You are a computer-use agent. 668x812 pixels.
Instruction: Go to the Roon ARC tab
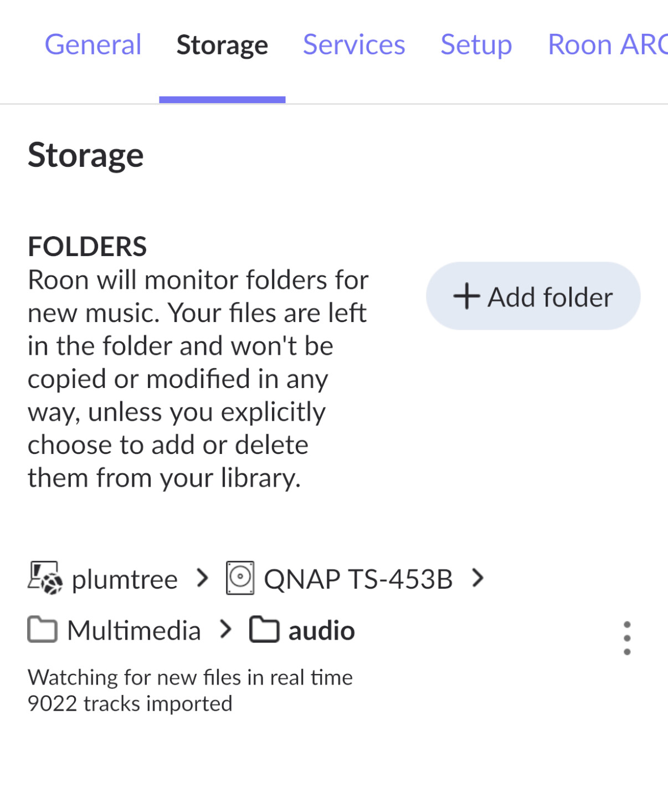(608, 45)
